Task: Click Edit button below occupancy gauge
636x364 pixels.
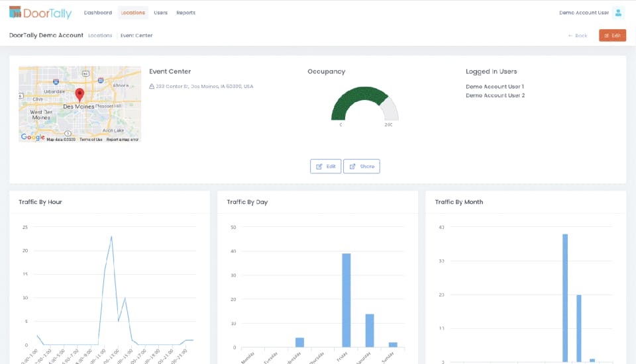Action: click(325, 166)
